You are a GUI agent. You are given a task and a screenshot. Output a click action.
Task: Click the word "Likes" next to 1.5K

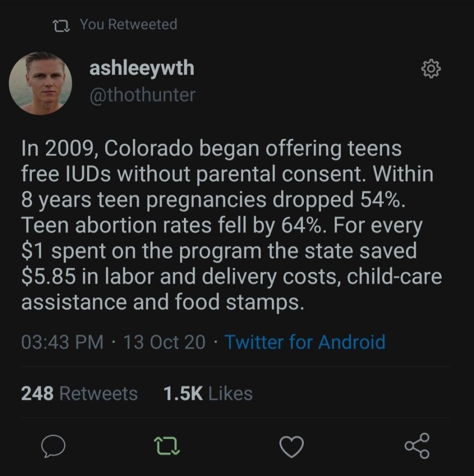[230, 393]
